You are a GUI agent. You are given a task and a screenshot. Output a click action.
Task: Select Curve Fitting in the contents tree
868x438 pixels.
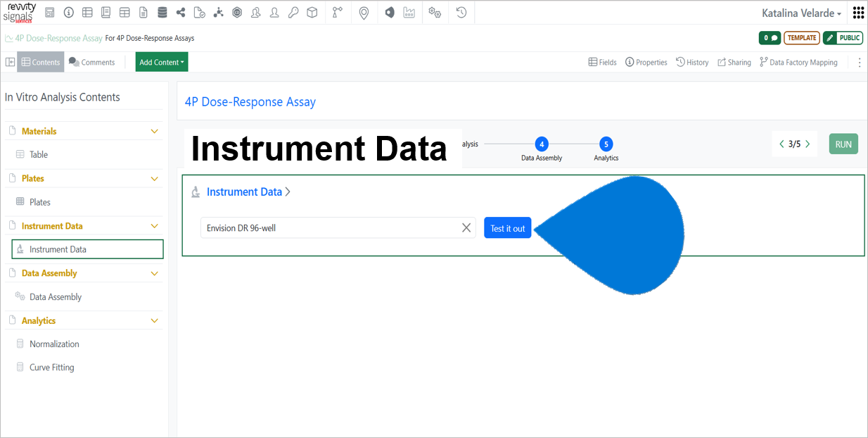[x=51, y=368]
